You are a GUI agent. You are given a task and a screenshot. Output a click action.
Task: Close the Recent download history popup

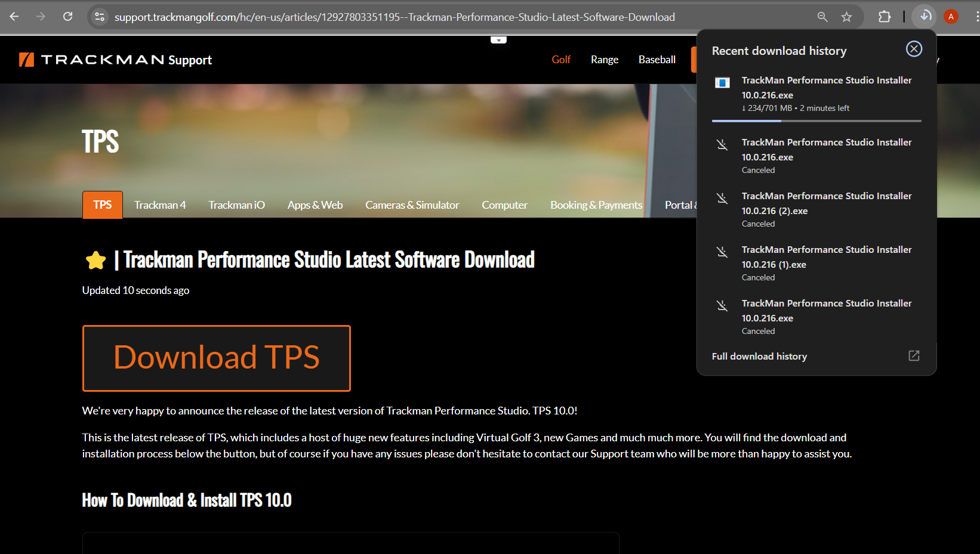tap(914, 49)
